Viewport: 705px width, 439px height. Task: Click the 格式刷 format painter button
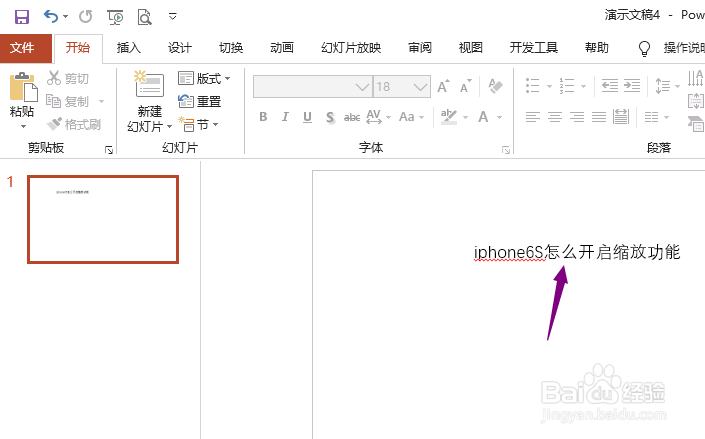[74, 124]
